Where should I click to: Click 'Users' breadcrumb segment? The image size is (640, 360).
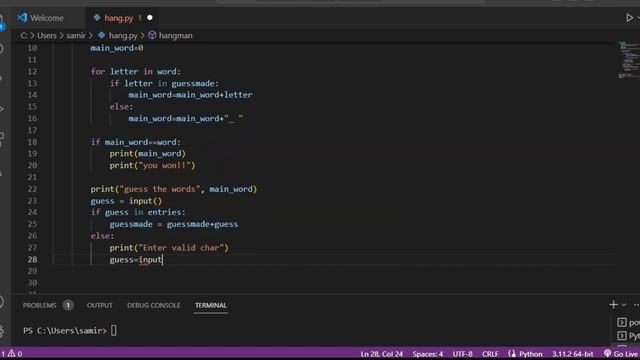[x=47, y=36]
